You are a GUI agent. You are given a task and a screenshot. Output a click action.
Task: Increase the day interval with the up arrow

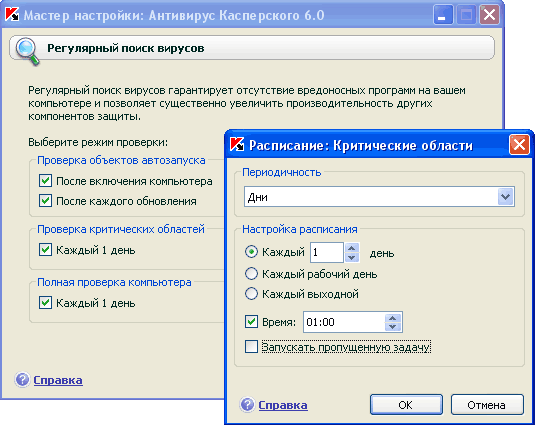352,248
